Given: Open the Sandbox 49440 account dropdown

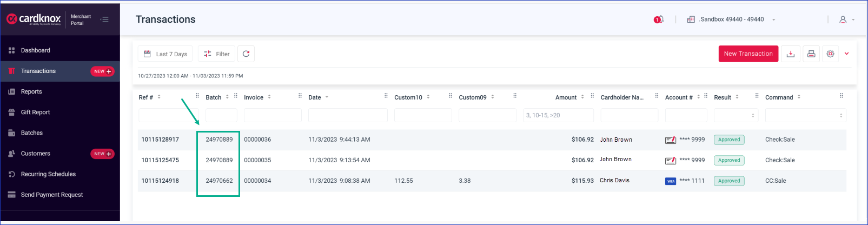Looking at the screenshot, I should pos(731,19).
